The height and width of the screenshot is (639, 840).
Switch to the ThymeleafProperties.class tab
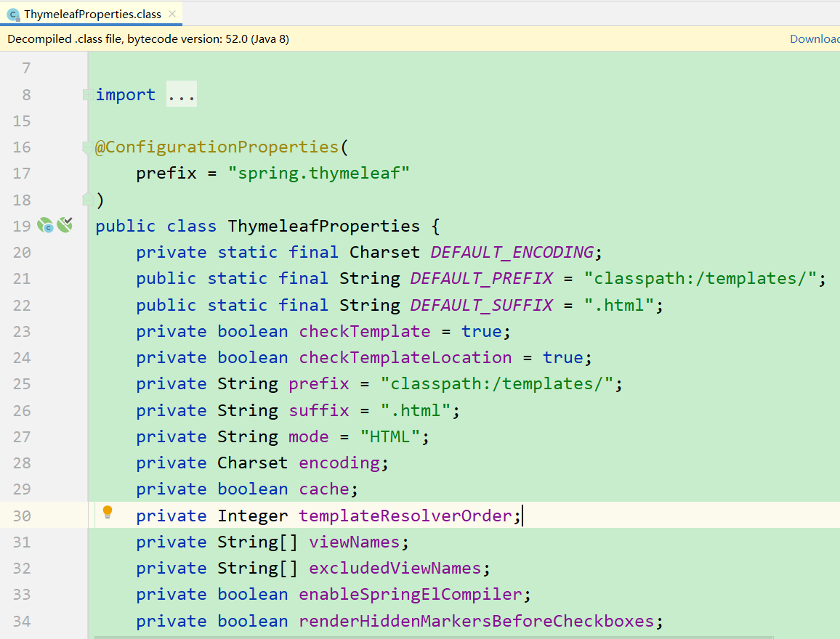tap(92, 14)
